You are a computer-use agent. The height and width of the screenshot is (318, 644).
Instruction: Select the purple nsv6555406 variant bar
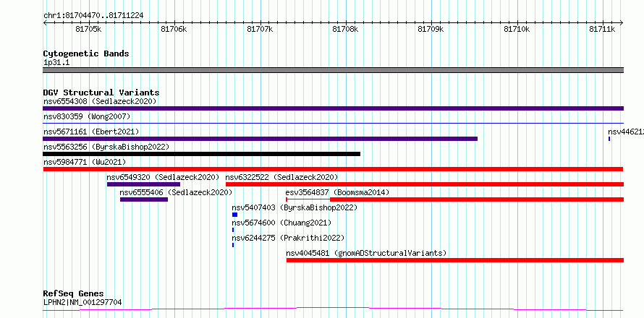[144, 199]
